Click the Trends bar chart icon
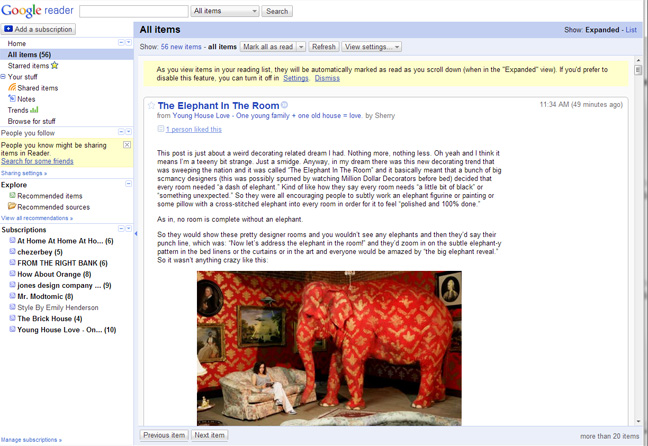Image resolution: width=648 pixels, height=446 pixels. [x=35, y=110]
